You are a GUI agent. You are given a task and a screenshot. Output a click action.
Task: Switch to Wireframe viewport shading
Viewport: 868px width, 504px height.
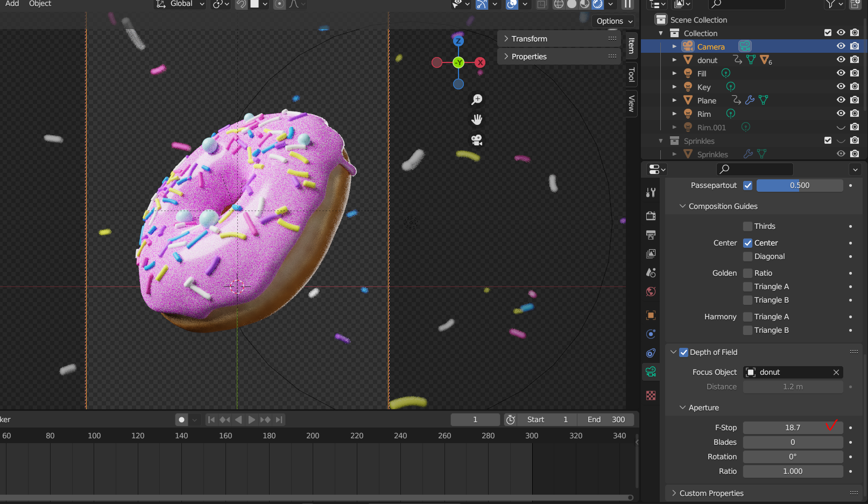(559, 4)
